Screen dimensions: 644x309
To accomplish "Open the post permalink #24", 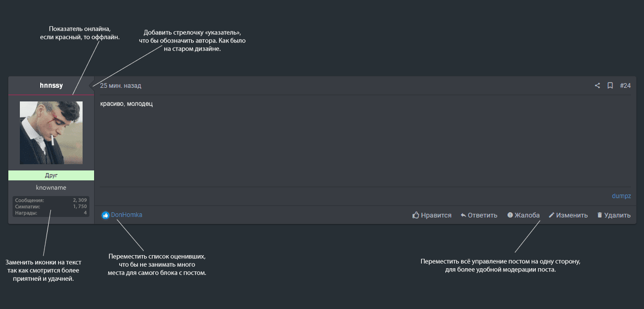I will pyautogui.click(x=625, y=86).
